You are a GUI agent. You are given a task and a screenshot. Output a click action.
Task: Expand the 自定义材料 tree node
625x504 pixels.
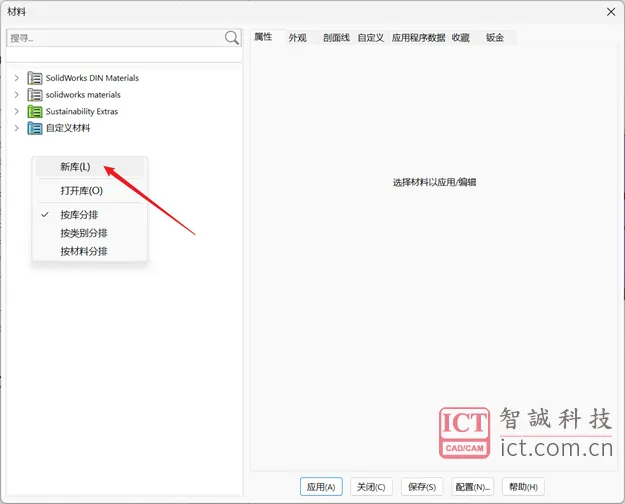click(17, 128)
